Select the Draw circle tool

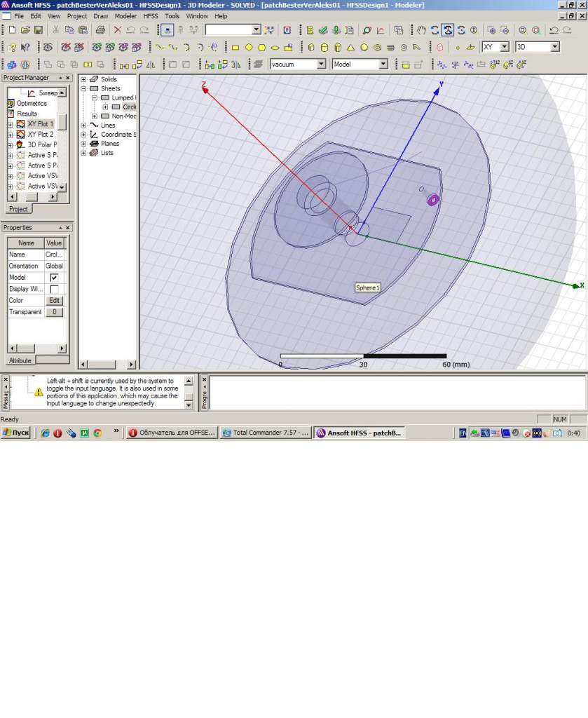[249, 47]
